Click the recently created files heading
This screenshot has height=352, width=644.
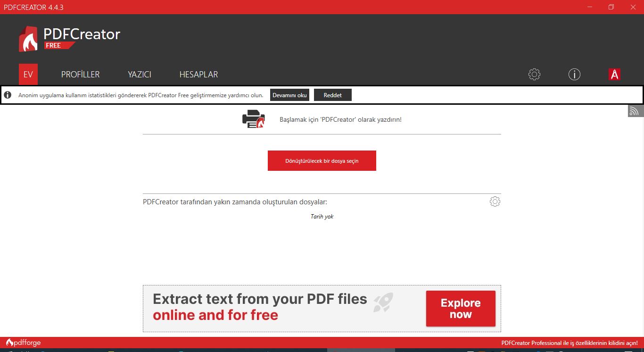coord(235,202)
